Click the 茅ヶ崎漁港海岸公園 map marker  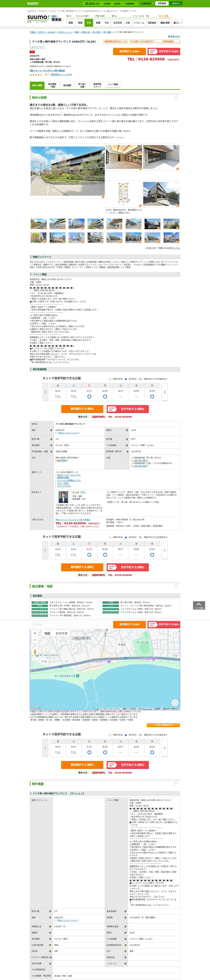click(78, 676)
